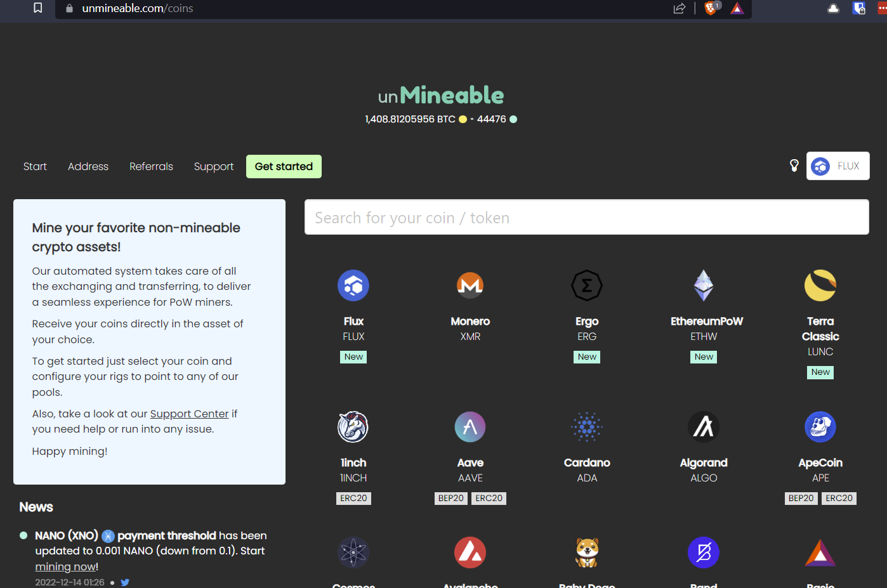Viewport: 887px width, 588px height.
Task: Click the XMR ticker text
Action: (x=470, y=337)
